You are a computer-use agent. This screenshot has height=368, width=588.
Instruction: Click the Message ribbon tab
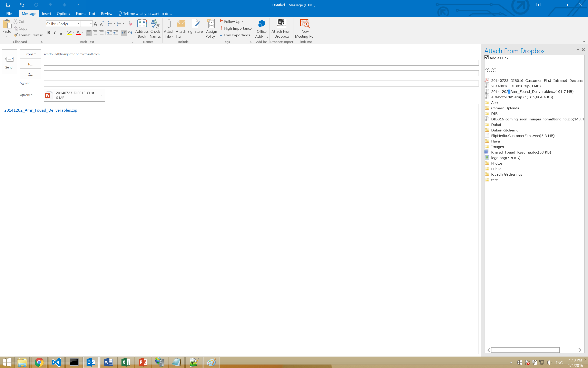pos(29,14)
